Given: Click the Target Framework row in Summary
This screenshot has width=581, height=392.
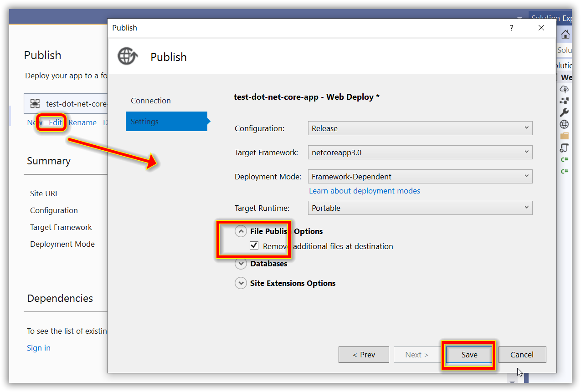Looking at the screenshot, I should click(x=61, y=227).
